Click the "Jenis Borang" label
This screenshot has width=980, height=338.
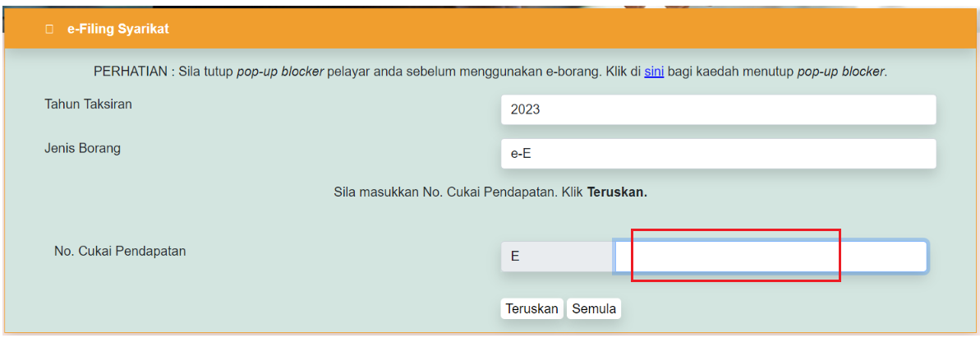[82, 149]
